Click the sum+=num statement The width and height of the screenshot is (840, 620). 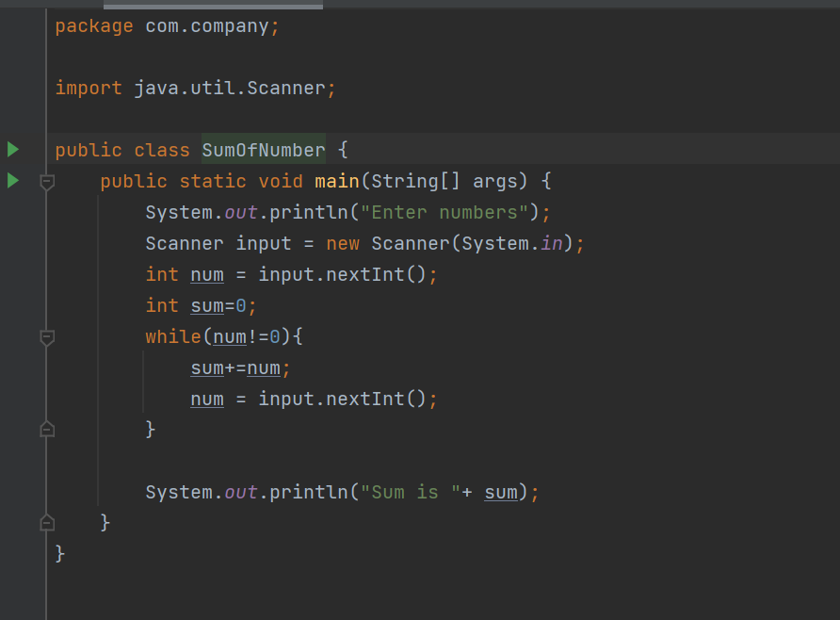point(235,367)
